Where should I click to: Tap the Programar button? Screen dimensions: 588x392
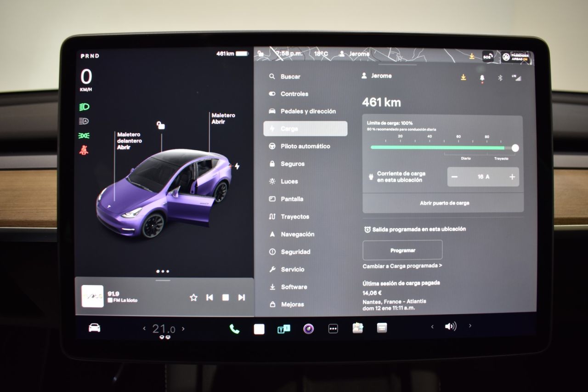[x=402, y=250]
